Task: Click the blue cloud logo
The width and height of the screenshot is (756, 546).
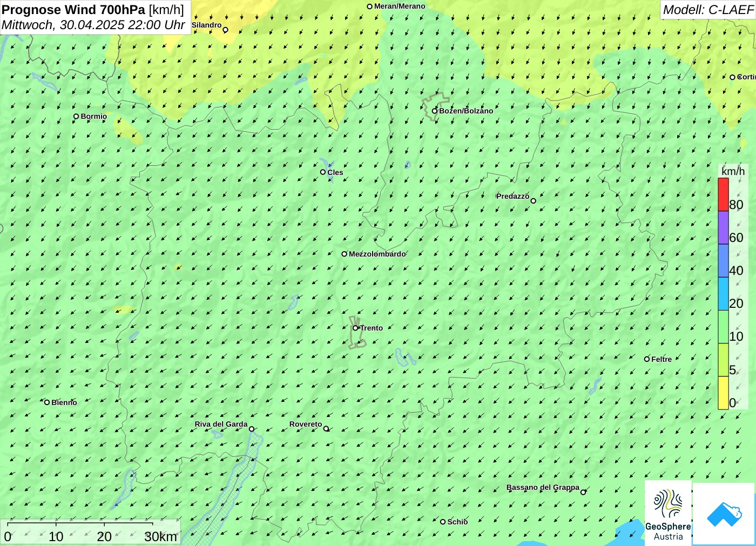Action: click(724, 514)
